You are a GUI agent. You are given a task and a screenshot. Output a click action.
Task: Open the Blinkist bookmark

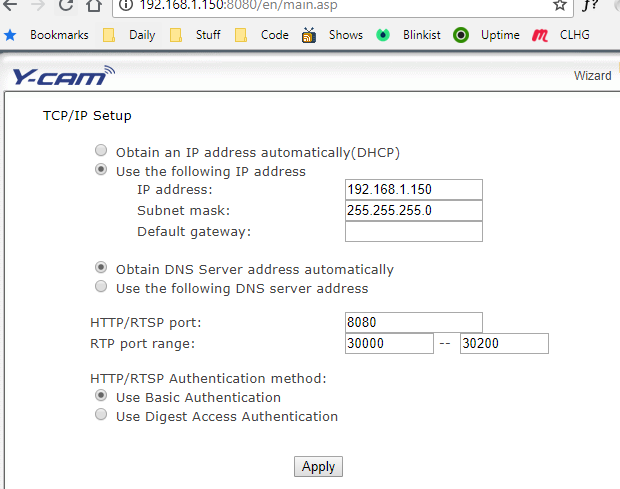coord(412,35)
